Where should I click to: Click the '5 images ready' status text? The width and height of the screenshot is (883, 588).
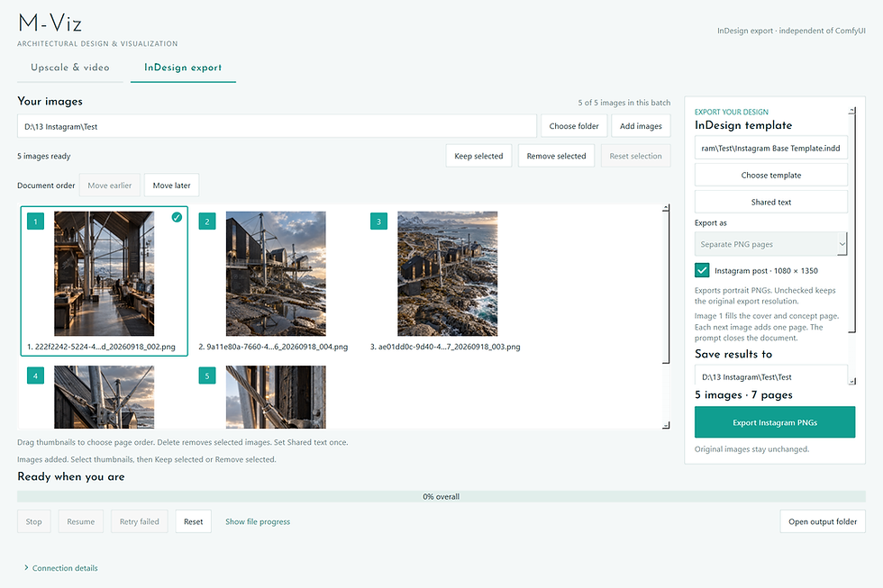pyautogui.click(x=44, y=156)
